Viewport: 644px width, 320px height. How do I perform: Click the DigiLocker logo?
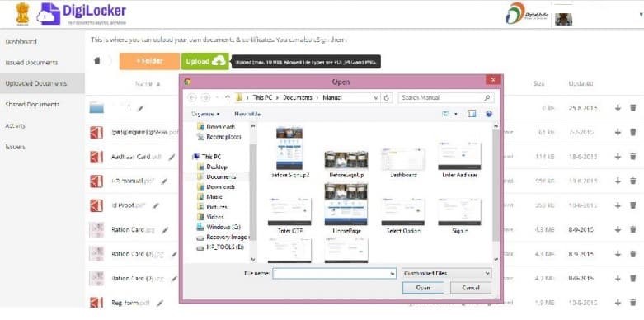click(x=82, y=13)
